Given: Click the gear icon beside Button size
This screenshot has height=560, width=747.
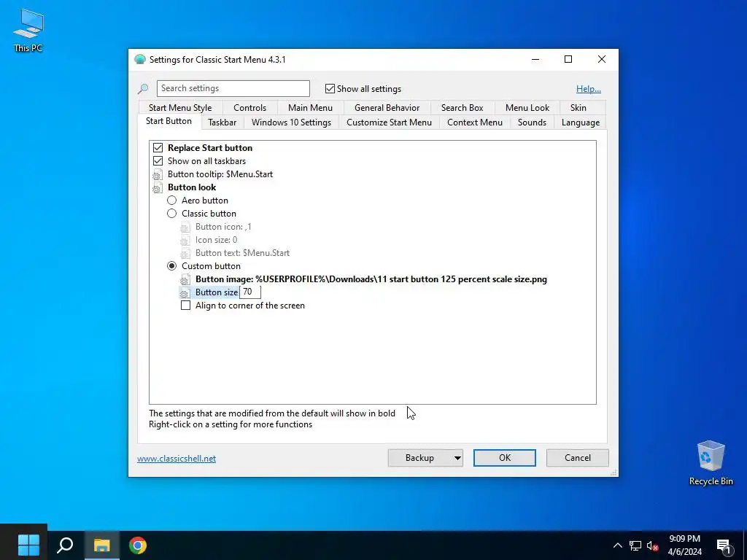Looking at the screenshot, I should tap(185, 292).
